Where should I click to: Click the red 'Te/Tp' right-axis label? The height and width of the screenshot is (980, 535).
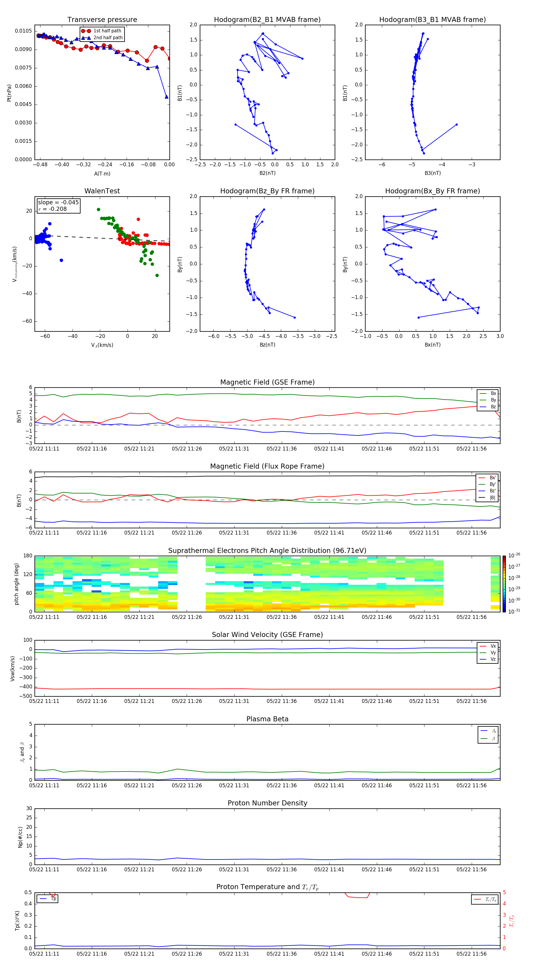click(512, 921)
